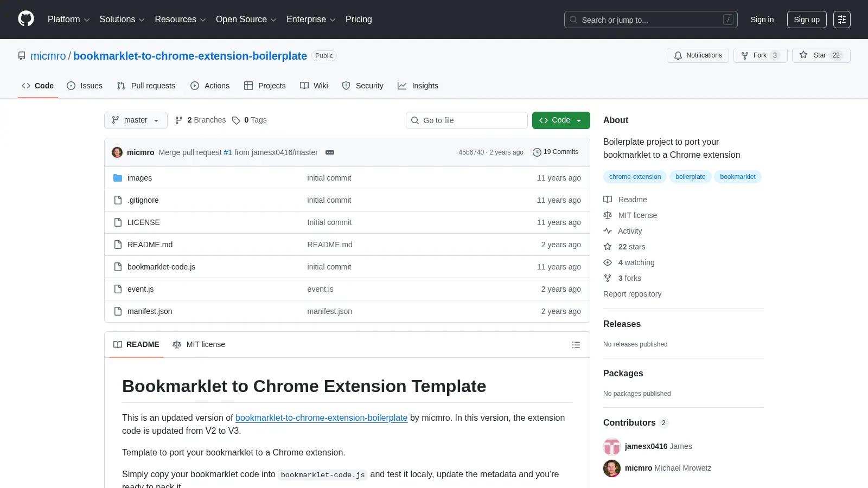
Task: Open the GitHub home logo
Action: tap(26, 19)
